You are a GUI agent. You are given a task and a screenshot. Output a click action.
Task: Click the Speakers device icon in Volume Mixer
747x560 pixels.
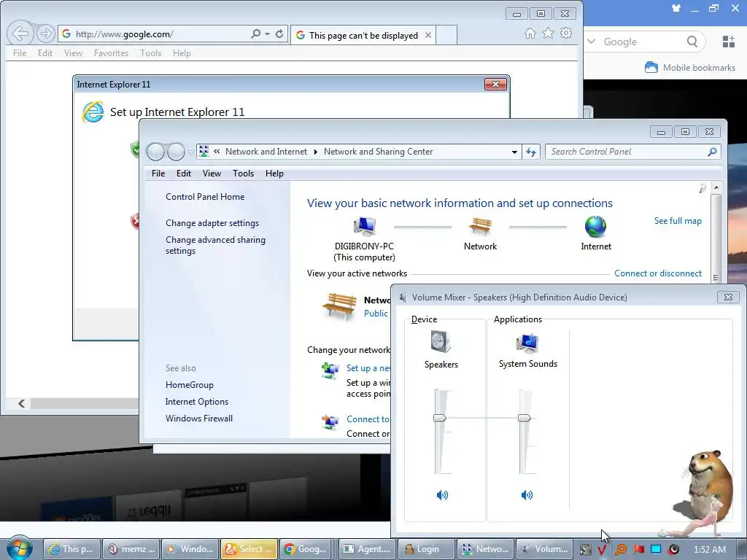click(441, 341)
